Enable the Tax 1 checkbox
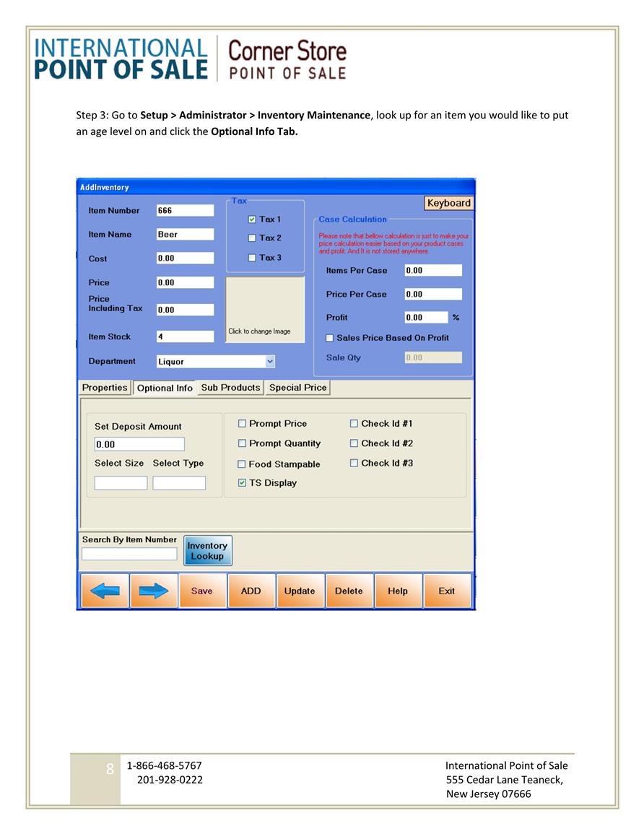This screenshot has height=834, width=644. point(252,219)
